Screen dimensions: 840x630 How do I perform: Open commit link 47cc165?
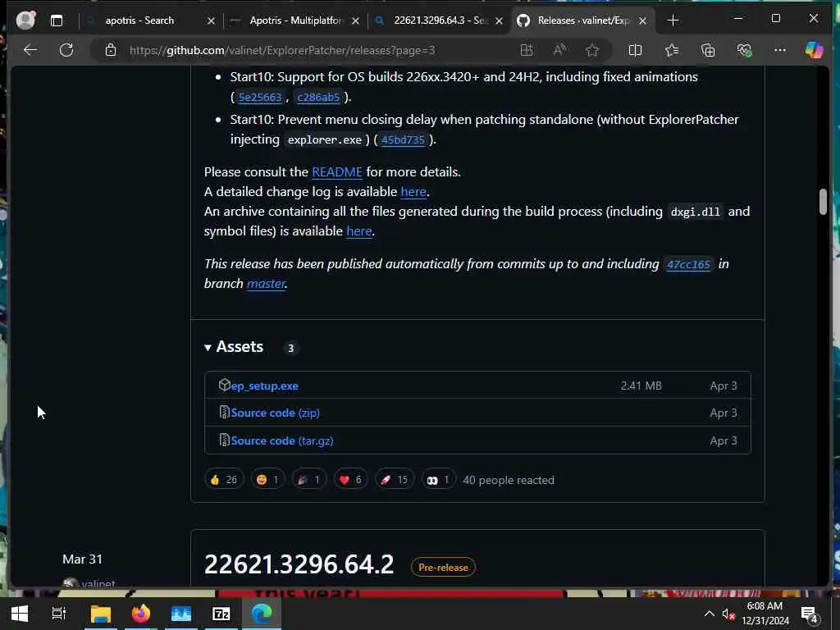point(688,264)
